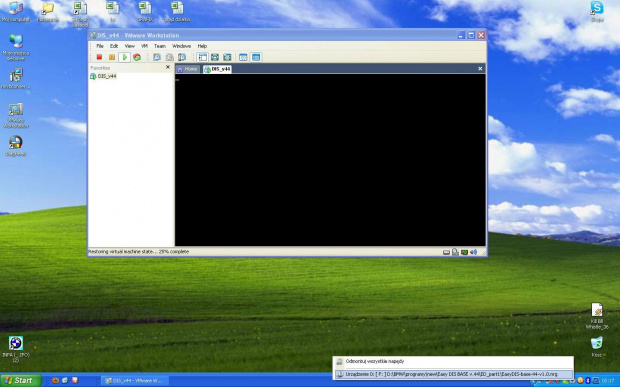Open the File menu
Screen dimensions: 620x387
pos(100,46)
